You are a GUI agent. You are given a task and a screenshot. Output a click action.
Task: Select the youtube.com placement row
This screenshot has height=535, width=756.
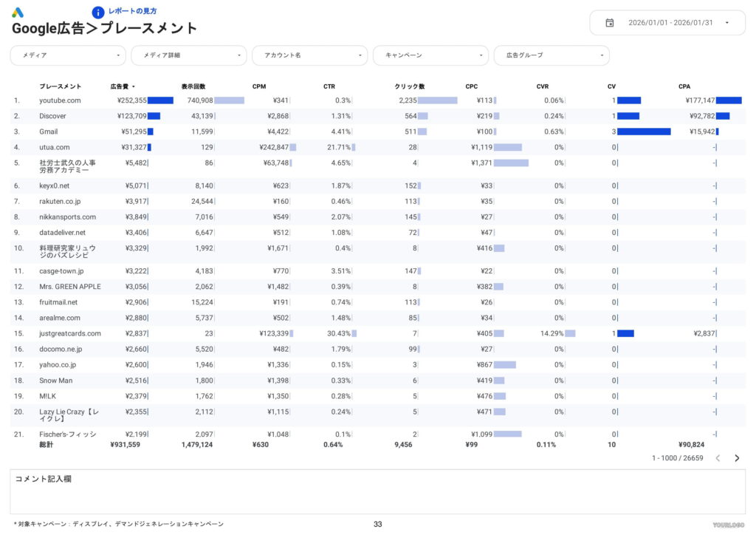coord(378,100)
